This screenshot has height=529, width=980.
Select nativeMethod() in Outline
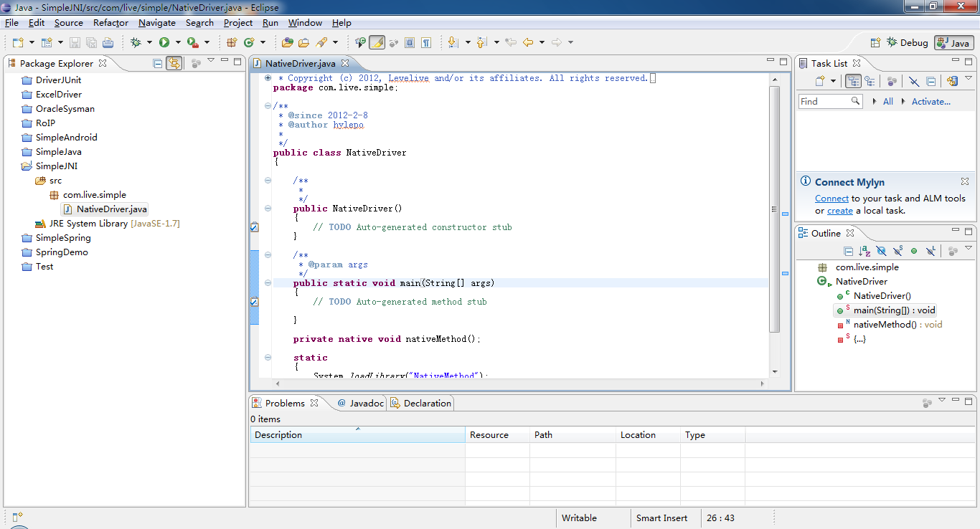(x=890, y=325)
